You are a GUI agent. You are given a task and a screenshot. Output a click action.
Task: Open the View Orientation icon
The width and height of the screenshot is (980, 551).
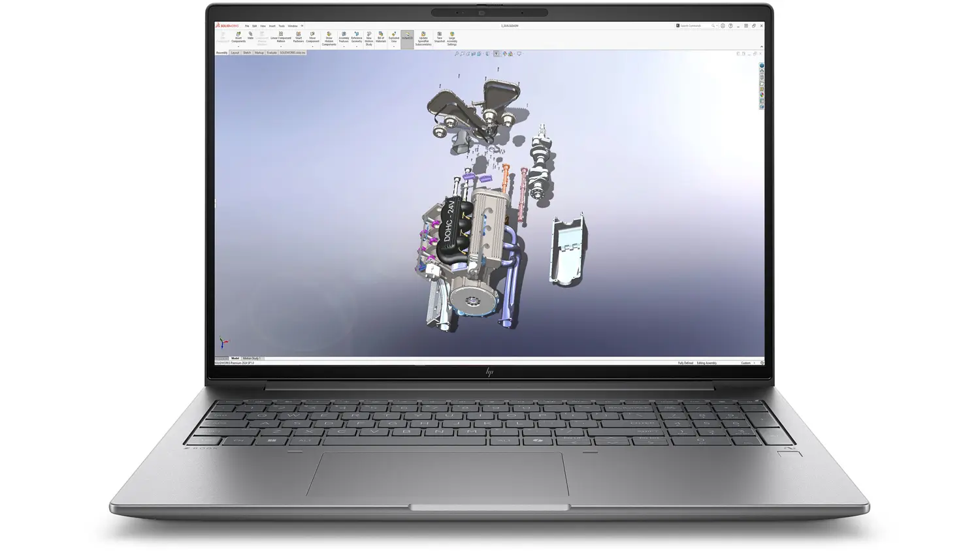(x=479, y=54)
